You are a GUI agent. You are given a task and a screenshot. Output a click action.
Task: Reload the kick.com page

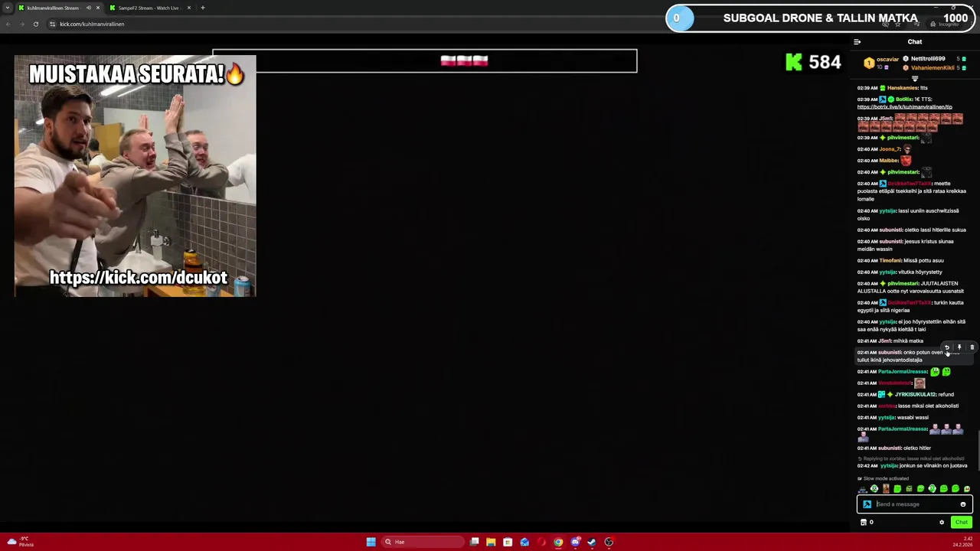35,24
